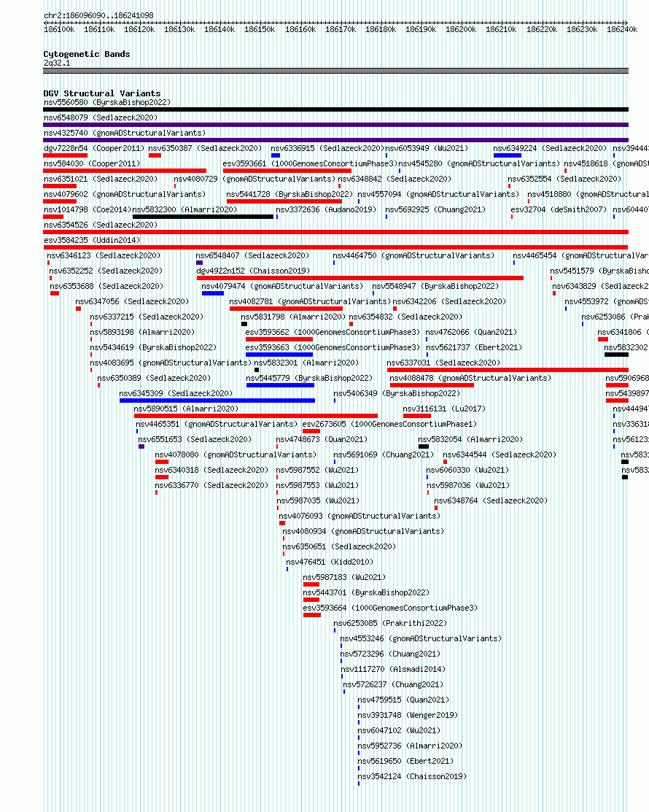Click the red bar under nsv6354526

(x=336, y=232)
